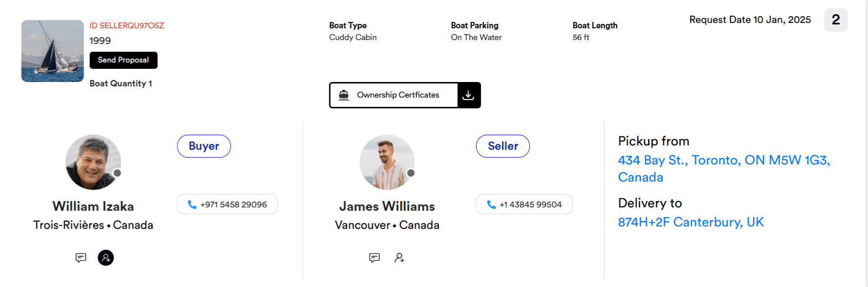This screenshot has height=287, width=868.
Task: Click the notification badge showing 2
Action: click(836, 20)
